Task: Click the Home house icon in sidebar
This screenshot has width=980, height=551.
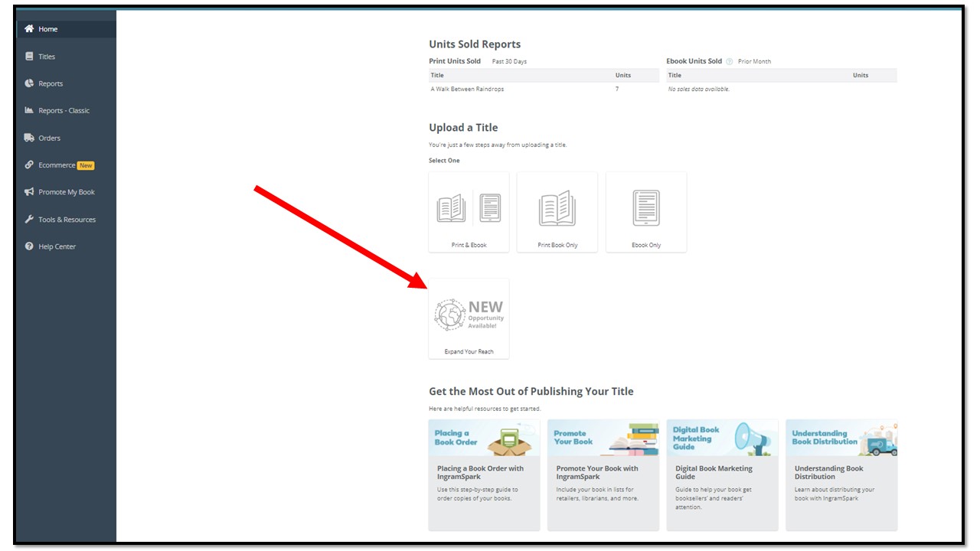Action: point(29,29)
